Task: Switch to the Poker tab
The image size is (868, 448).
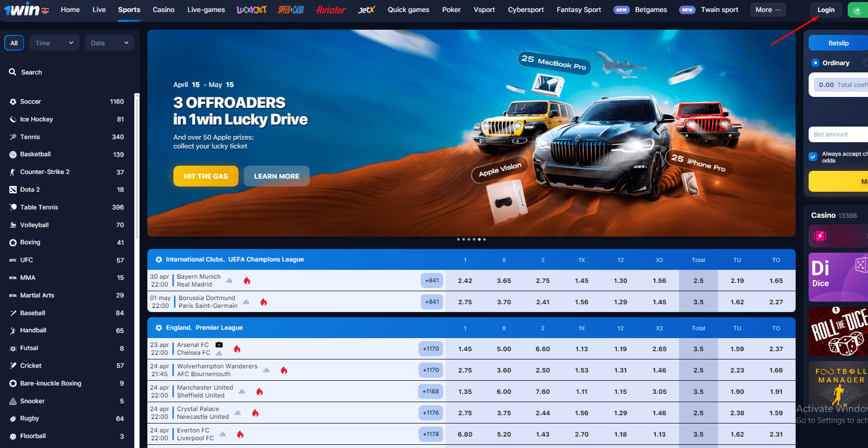Action: click(451, 10)
